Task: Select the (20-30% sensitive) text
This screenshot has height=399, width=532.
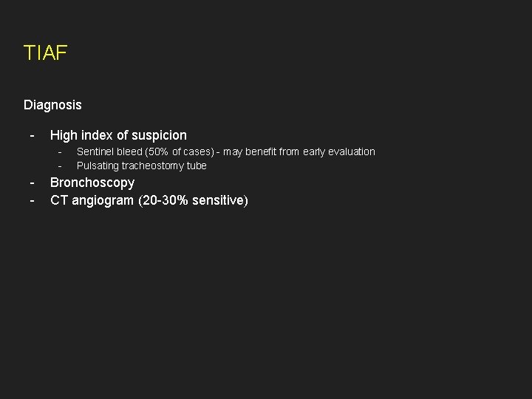Action: click(193, 200)
